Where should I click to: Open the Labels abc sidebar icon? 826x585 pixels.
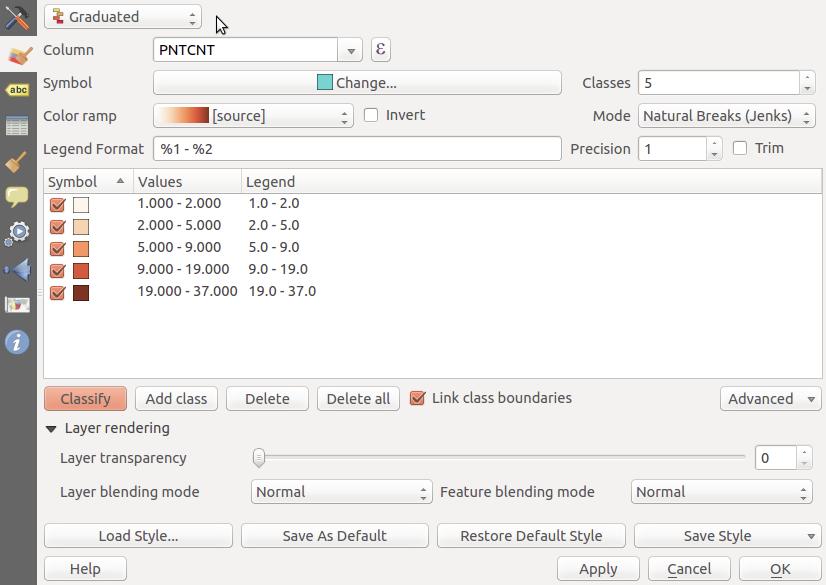[x=17, y=90]
